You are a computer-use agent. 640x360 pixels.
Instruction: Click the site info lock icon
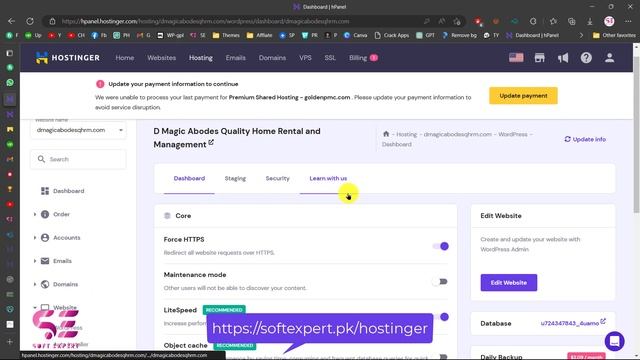52,21
